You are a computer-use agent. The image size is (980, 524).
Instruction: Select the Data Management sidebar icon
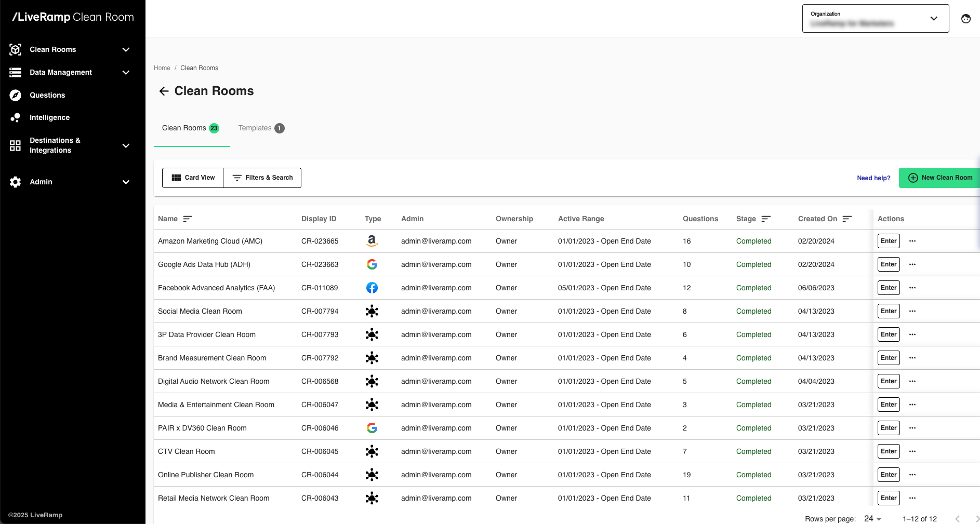point(15,72)
